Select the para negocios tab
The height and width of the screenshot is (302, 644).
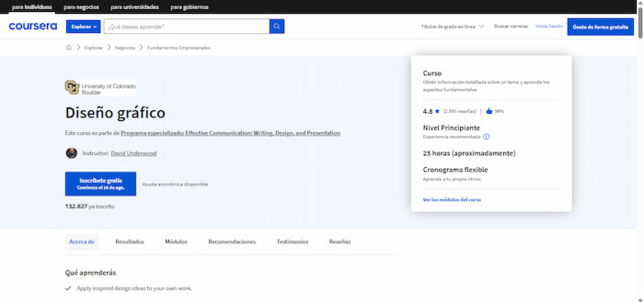point(81,7)
